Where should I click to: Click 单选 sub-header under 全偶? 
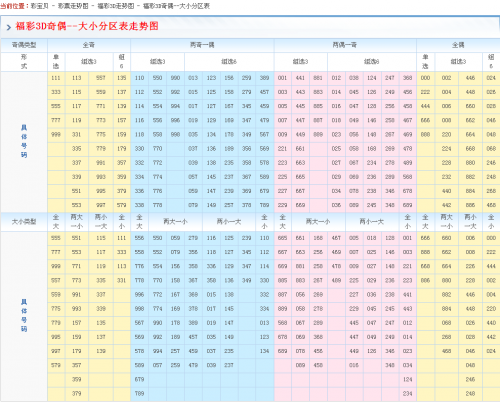[425, 61]
